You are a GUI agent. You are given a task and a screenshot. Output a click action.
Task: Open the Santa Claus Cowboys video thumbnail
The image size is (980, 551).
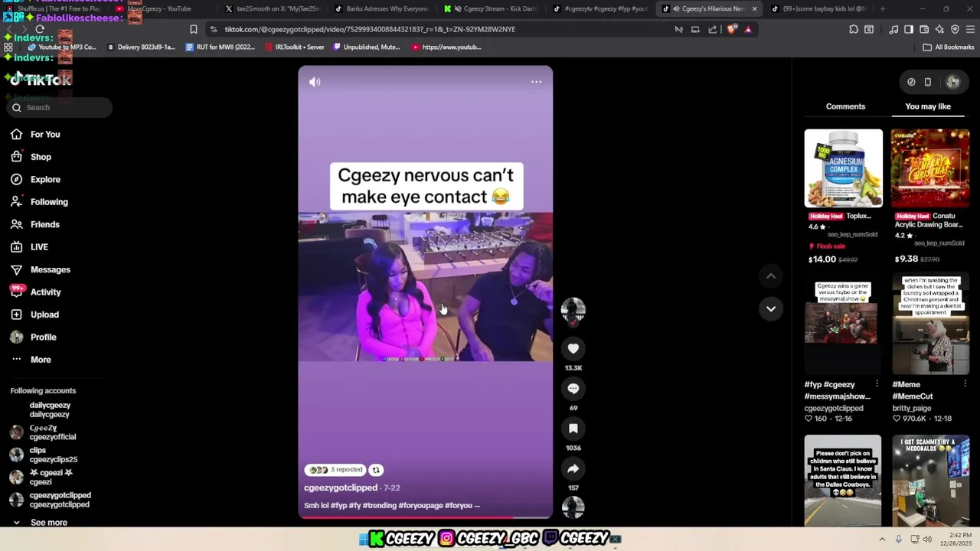coord(843,481)
